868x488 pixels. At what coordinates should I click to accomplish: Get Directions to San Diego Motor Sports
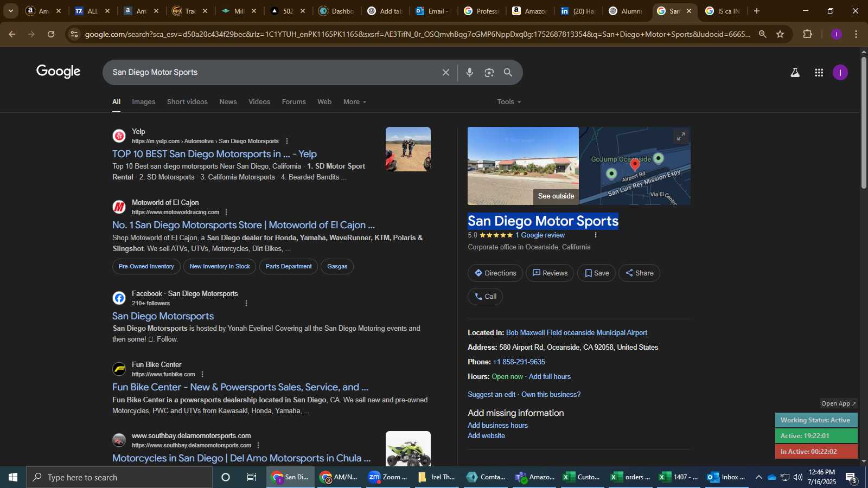[495, 273]
